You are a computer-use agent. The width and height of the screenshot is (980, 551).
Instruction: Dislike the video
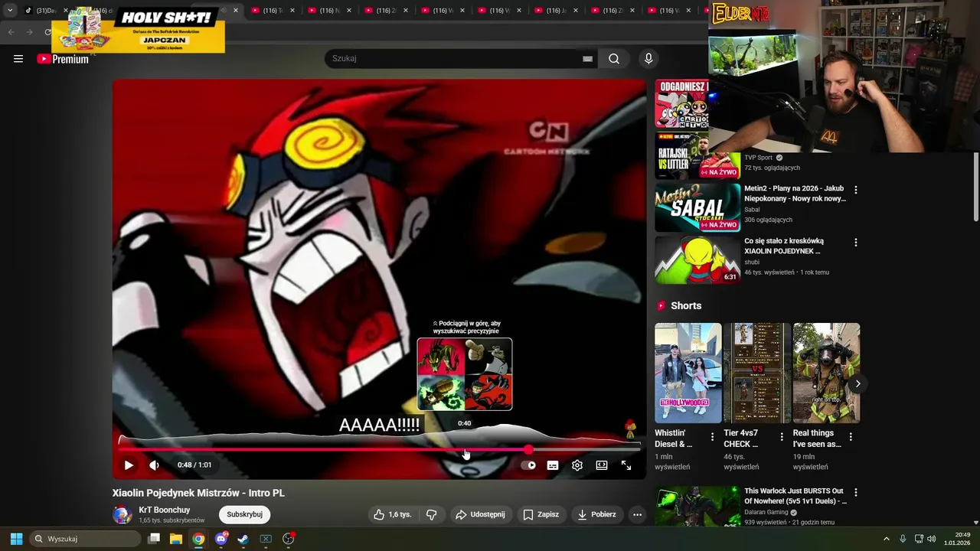coord(432,514)
